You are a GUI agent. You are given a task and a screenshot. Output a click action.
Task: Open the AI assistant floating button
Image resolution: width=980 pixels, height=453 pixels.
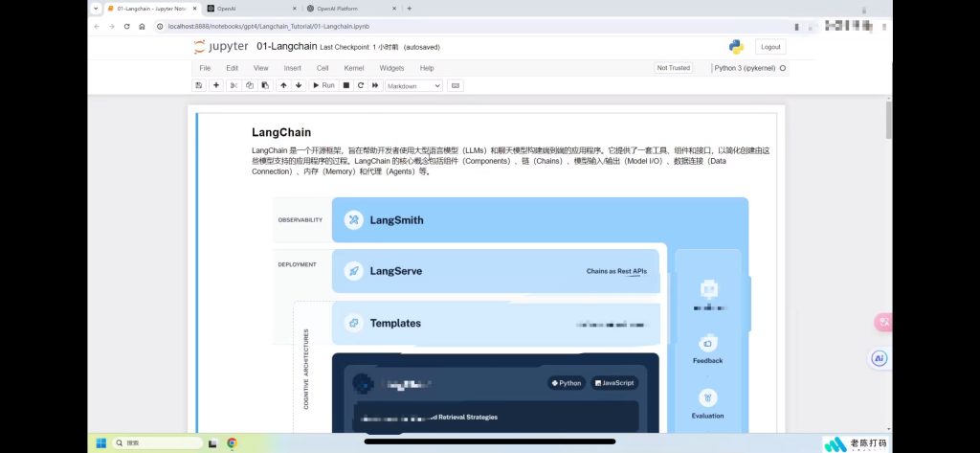pos(880,358)
